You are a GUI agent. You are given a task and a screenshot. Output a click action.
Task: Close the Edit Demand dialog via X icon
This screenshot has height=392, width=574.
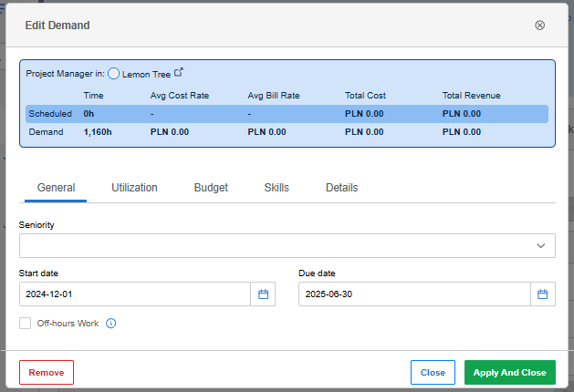click(539, 26)
